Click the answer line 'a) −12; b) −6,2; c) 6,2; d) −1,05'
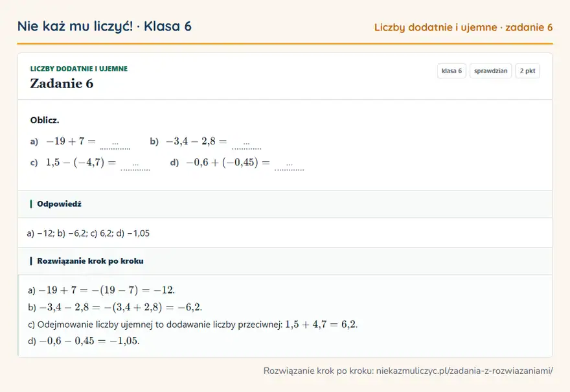The width and height of the screenshot is (570, 392). click(88, 233)
